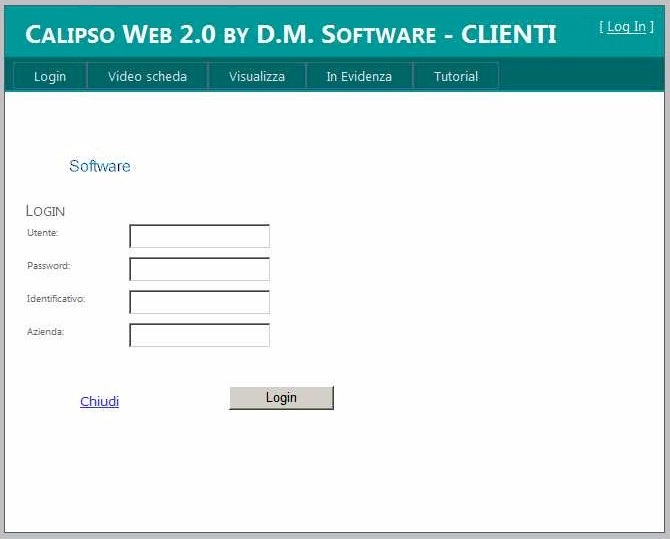Screen dimensions: 670x539
Task: Click the Calipso Web 2.0 header title
Action: [x=291, y=34]
